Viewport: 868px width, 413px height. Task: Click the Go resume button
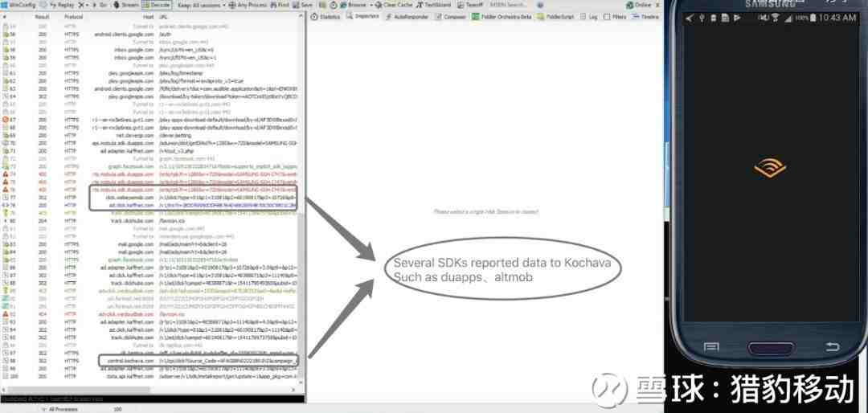pyautogui.click(x=100, y=5)
